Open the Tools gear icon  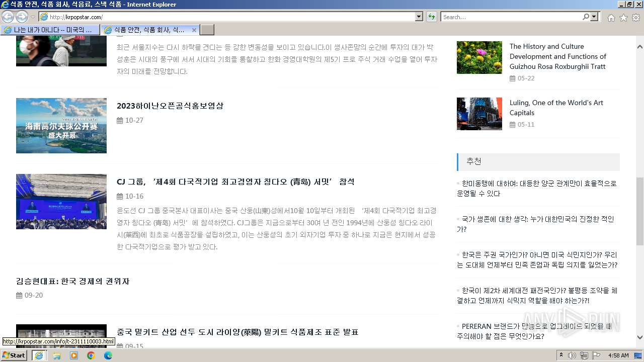[x=636, y=18]
